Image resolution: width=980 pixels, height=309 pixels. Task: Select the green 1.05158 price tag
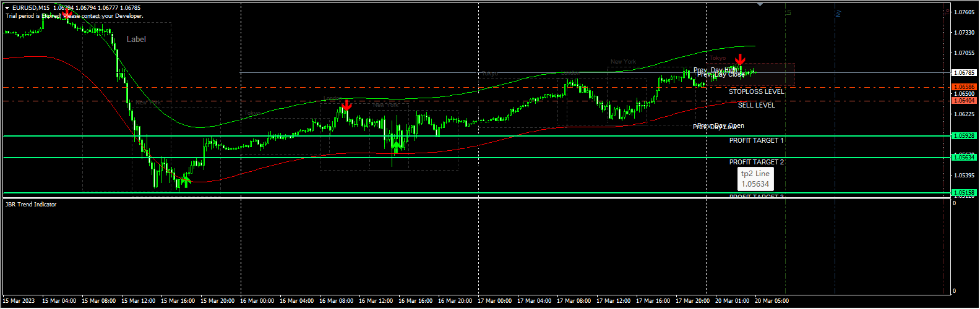964,193
